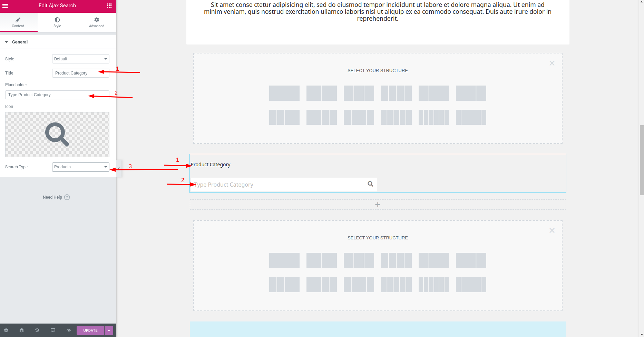The width and height of the screenshot is (644, 337).
Task: Select four equal columns structure in upper selector
Action: pyautogui.click(x=396, y=93)
